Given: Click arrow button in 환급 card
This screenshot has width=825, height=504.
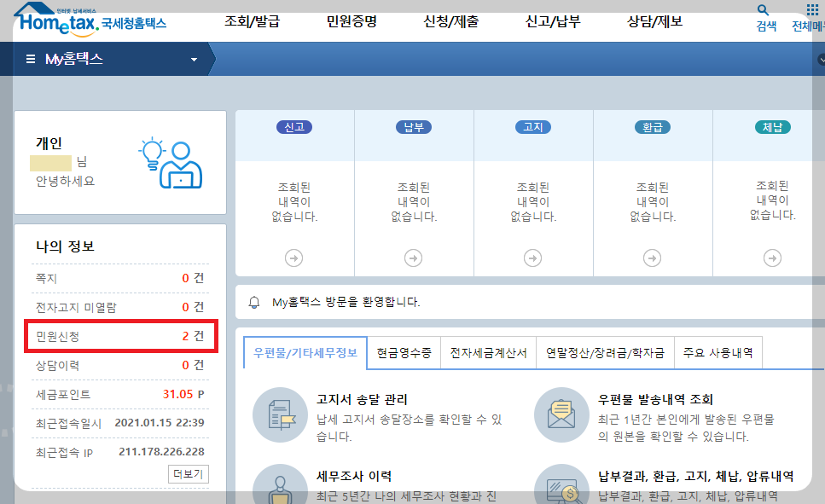Looking at the screenshot, I should [652, 258].
